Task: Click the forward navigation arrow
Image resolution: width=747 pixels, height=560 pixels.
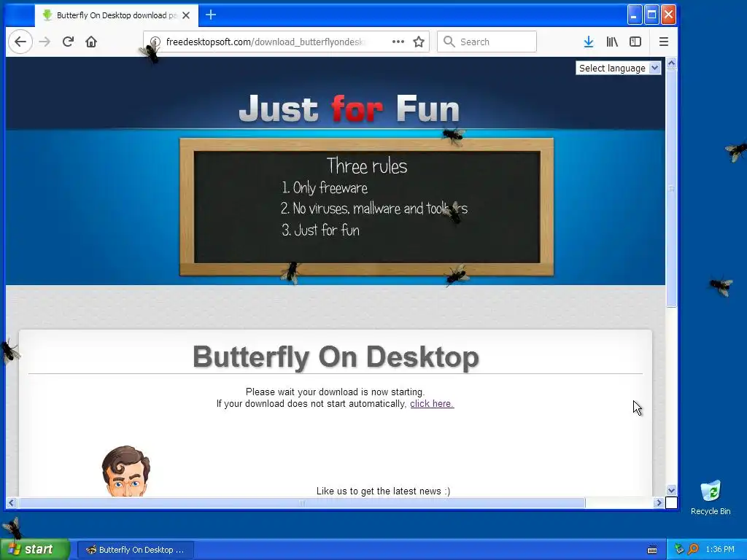Action: [x=44, y=42]
